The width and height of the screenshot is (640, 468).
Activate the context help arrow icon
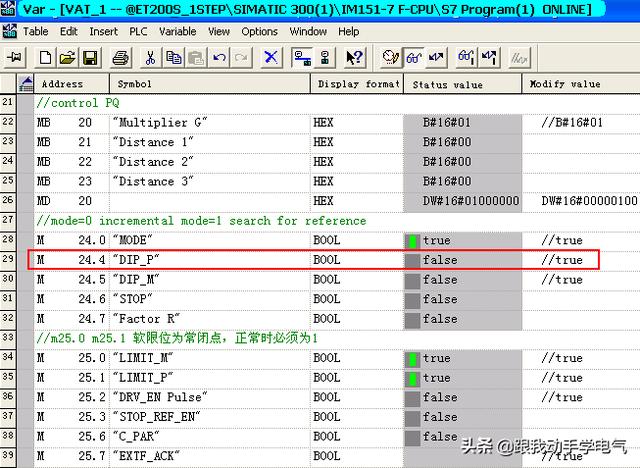(x=354, y=58)
